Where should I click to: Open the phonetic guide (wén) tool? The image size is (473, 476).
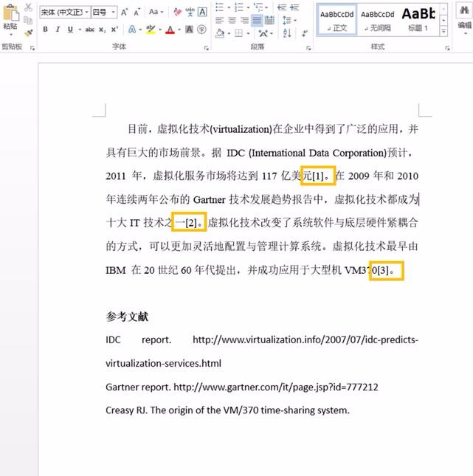pos(190,12)
